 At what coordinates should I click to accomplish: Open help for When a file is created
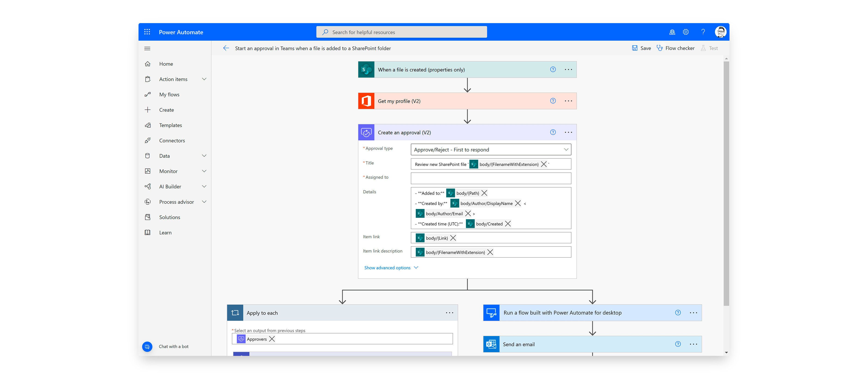(553, 70)
